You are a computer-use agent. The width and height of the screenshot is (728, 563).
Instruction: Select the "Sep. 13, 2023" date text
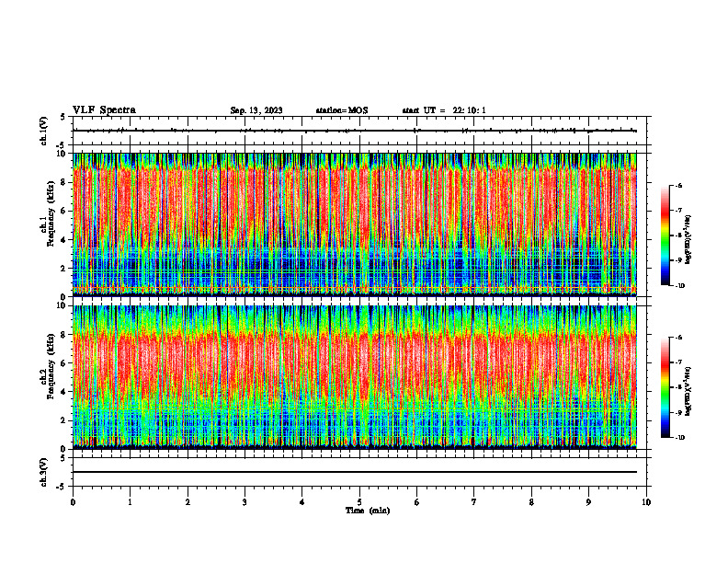tap(256, 110)
